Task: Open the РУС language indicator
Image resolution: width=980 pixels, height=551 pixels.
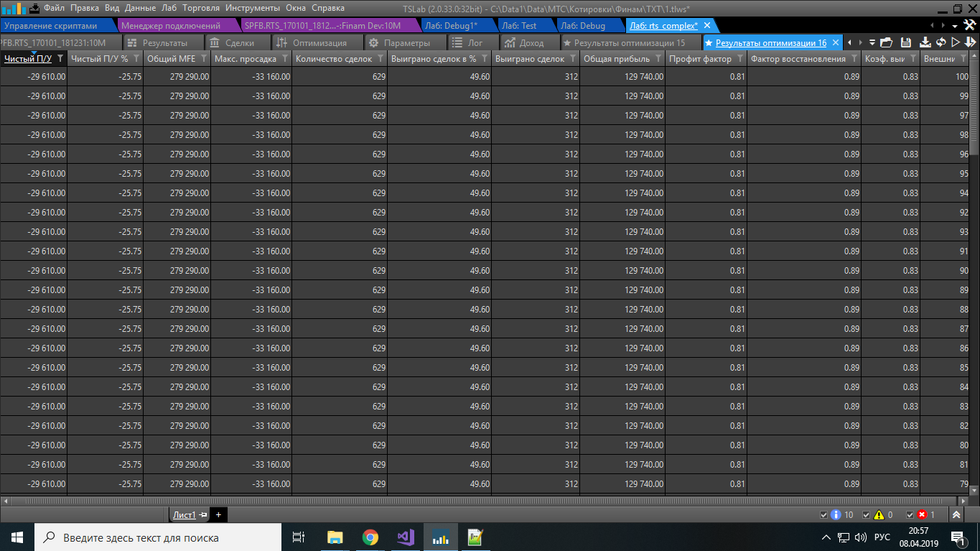Action: 882,537
